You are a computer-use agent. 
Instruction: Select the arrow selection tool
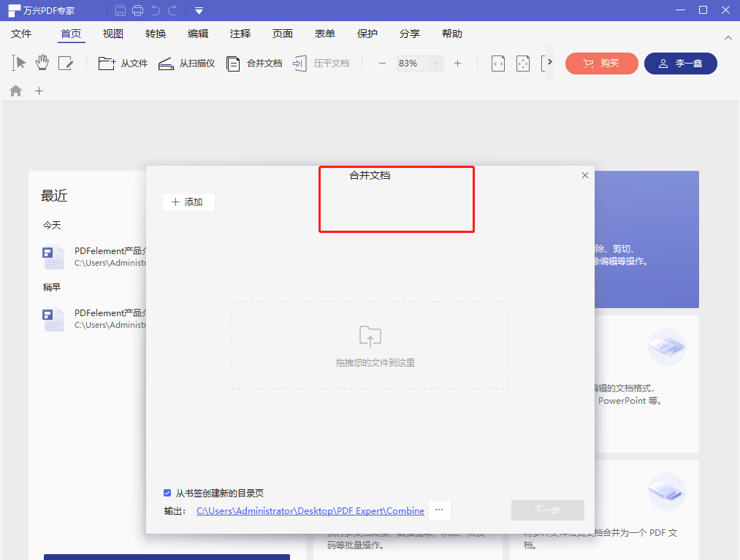coord(18,63)
